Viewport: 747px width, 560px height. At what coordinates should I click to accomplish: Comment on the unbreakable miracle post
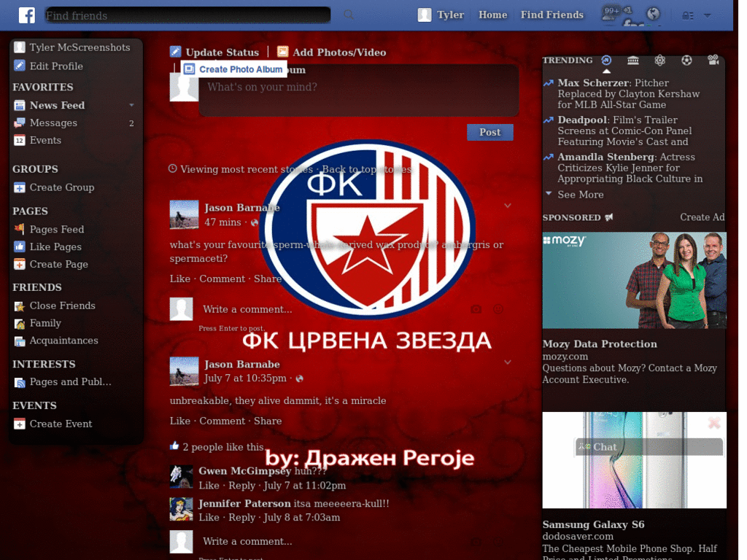tap(222, 421)
